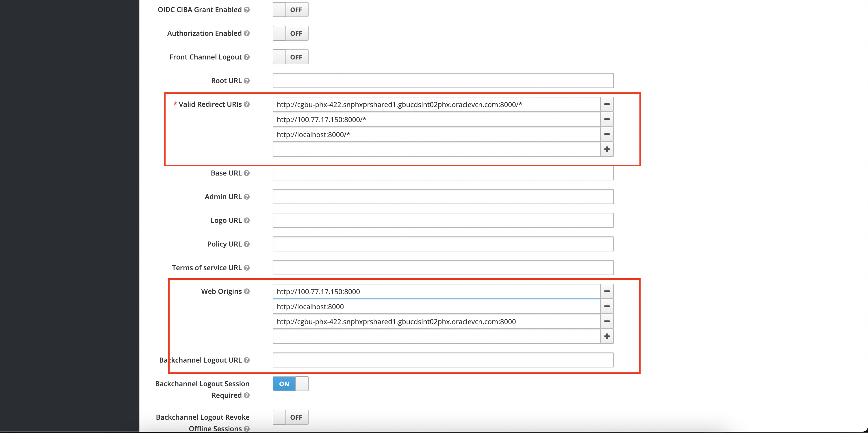This screenshot has width=868, height=433.
Task: Remove the cgbu-phx-422 redirect URI with minus
Action: click(x=607, y=104)
